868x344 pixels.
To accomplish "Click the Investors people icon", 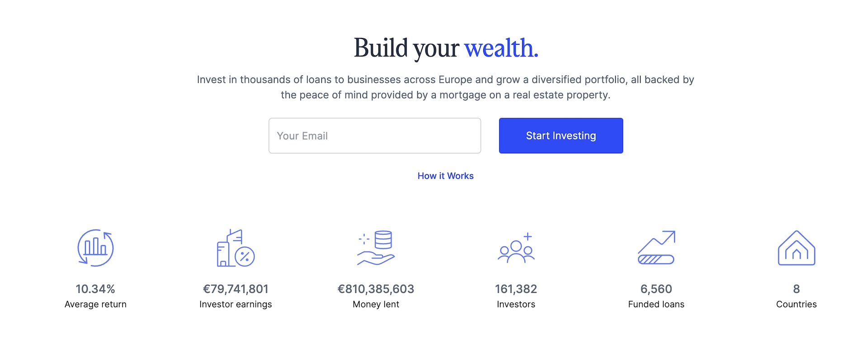I will (x=516, y=248).
